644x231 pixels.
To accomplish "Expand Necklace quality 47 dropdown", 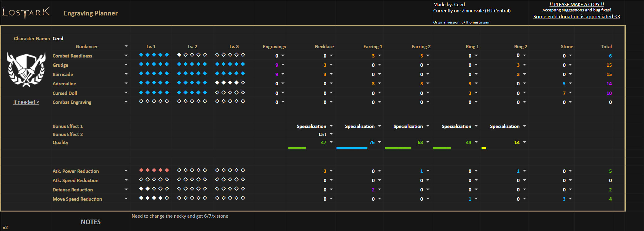I will pos(331,142).
